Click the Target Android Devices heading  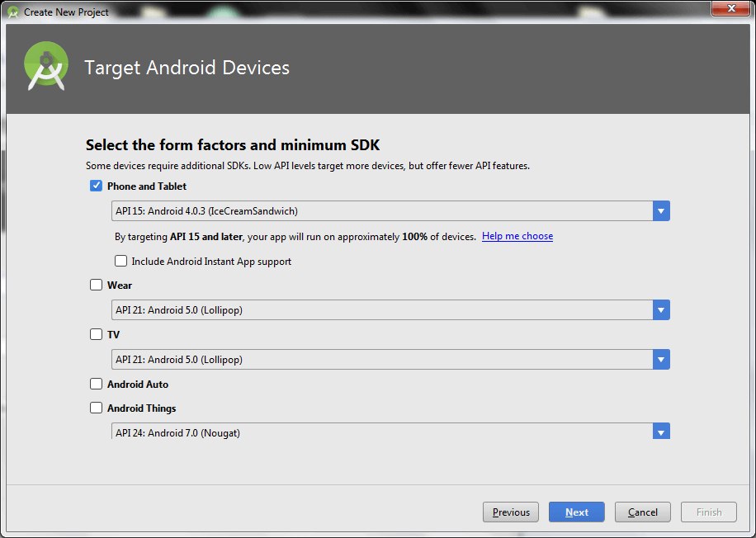tap(187, 68)
